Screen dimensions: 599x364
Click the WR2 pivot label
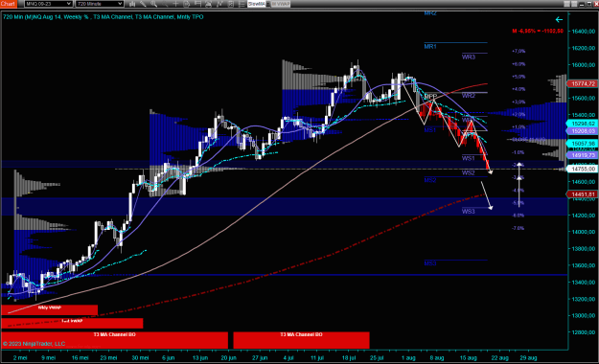(x=469, y=96)
